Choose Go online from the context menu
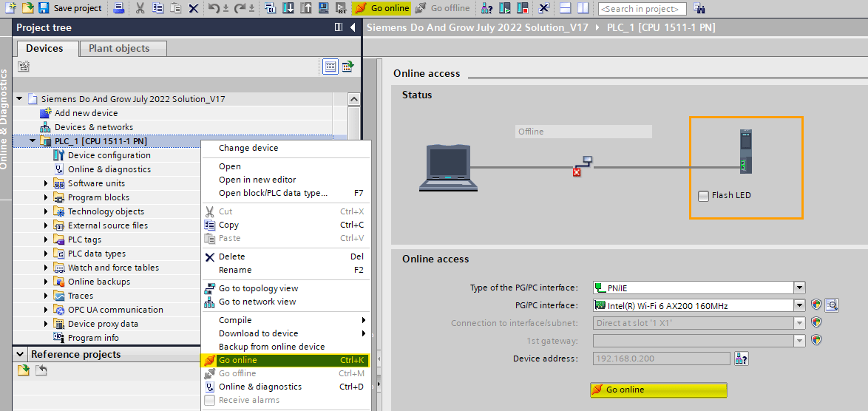Viewport: 868px width, 411px height. (x=238, y=360)
